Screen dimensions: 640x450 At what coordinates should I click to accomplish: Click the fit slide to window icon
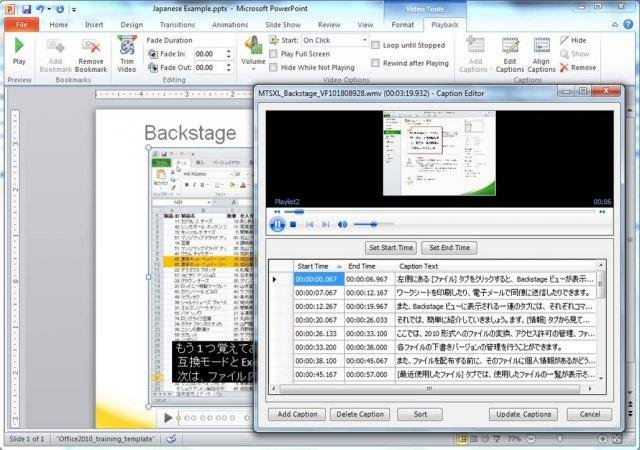click(618, 439)
